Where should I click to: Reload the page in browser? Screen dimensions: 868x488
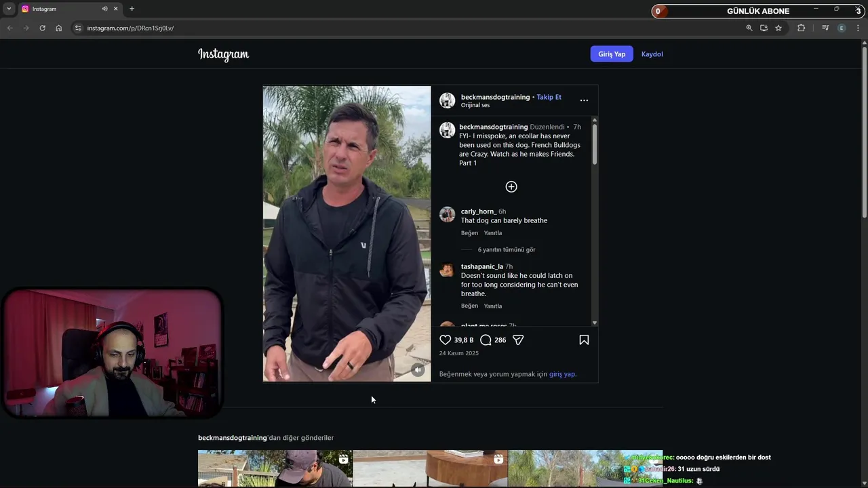point(42,28)
